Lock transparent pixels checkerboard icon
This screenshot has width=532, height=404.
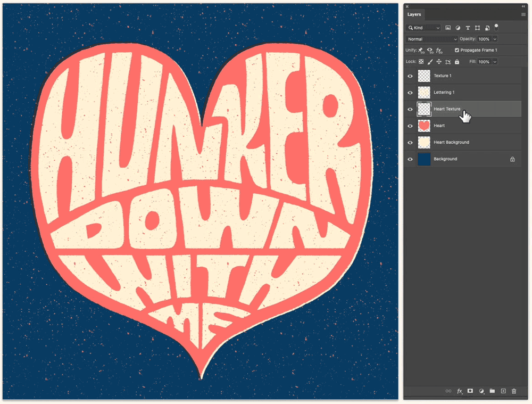pyautogui.click(x=421, y=62)
